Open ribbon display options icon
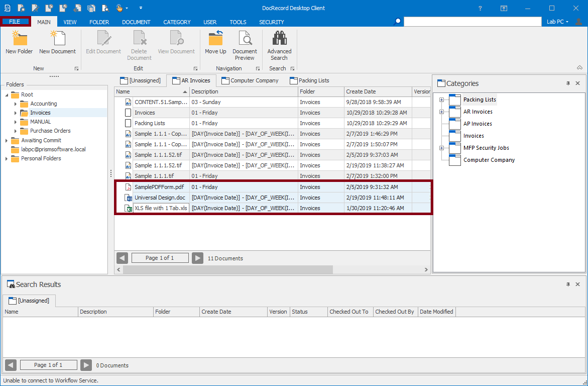Viewport: 588px width, 386px height. [504, 8]
